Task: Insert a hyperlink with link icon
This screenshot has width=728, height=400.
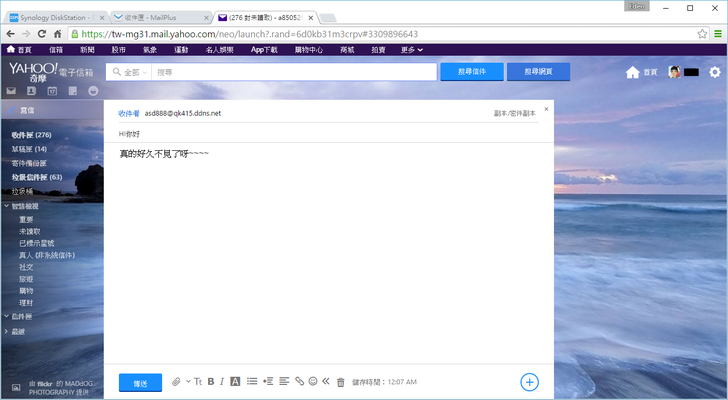Action: tap(299, 382)
